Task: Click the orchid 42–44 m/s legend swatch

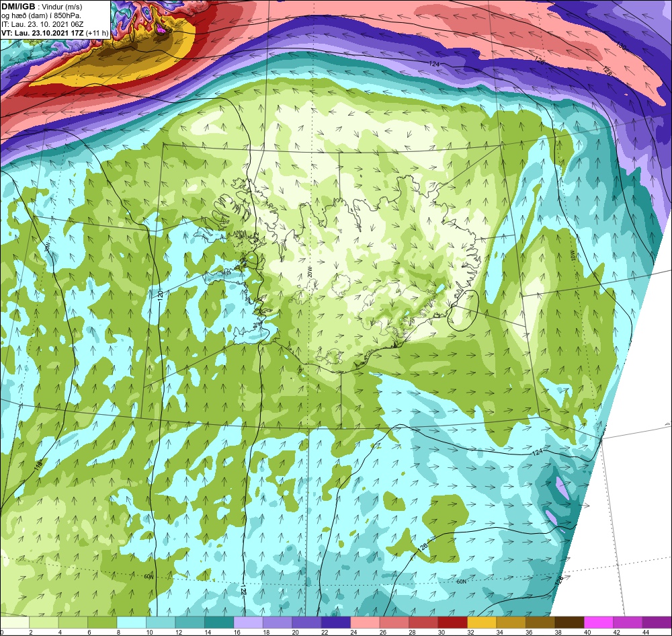Action: (628, 623)
